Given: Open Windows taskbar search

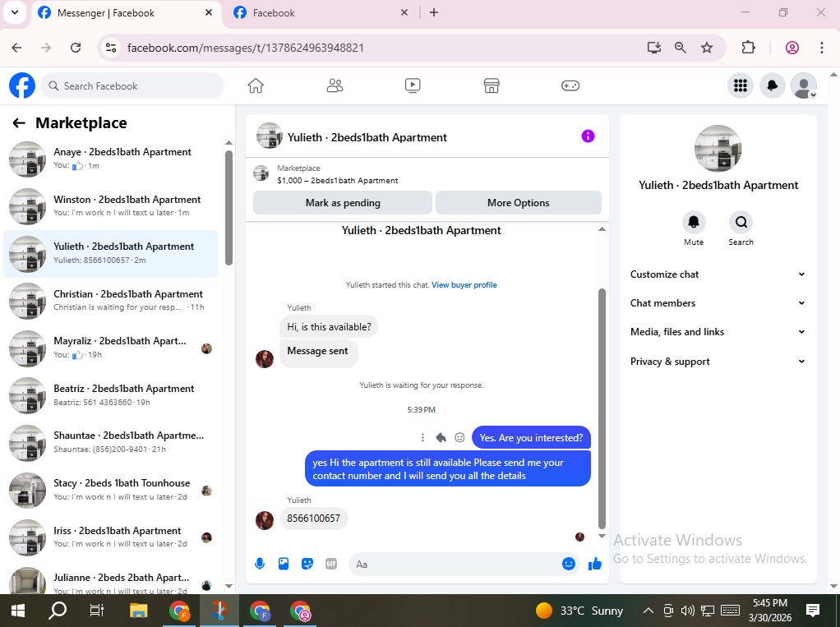Looking at the screenshot, I should point(58,611).
